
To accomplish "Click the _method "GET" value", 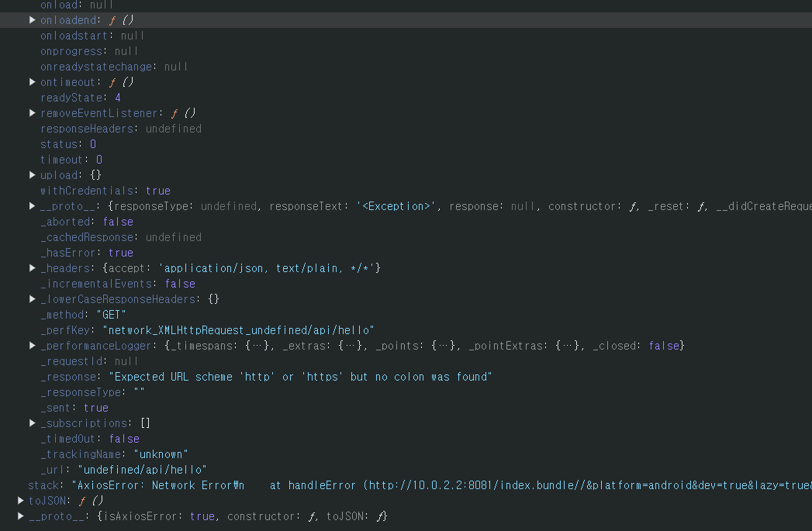I will pos(112,315).
